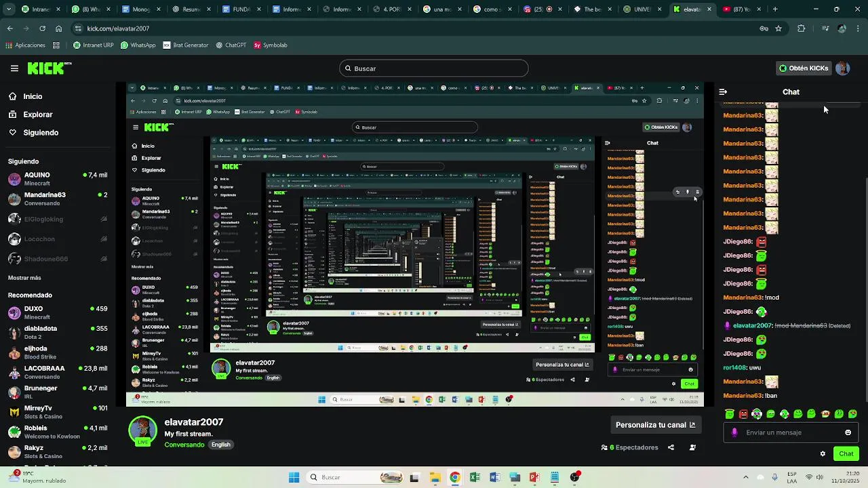This screenshot has width=868, height=488.
Task: Open MirreyTv recommended channel
Action: pyautogui.click(x=58, y=412)
